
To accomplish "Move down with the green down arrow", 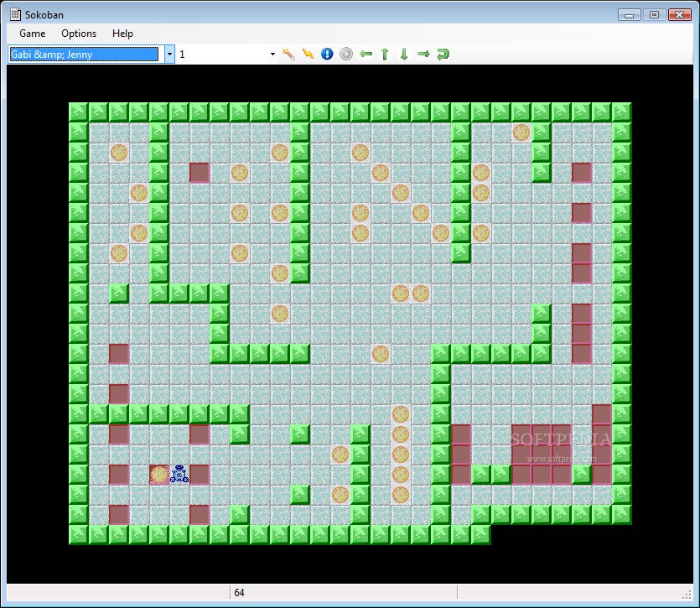I will click(x=404, y=55).
